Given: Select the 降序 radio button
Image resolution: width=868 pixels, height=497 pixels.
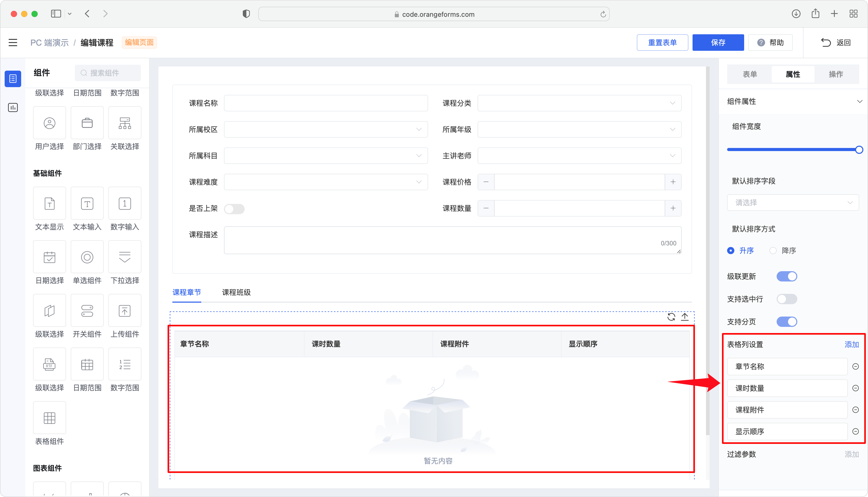Looking at the screenshot, I should [773, 251].
